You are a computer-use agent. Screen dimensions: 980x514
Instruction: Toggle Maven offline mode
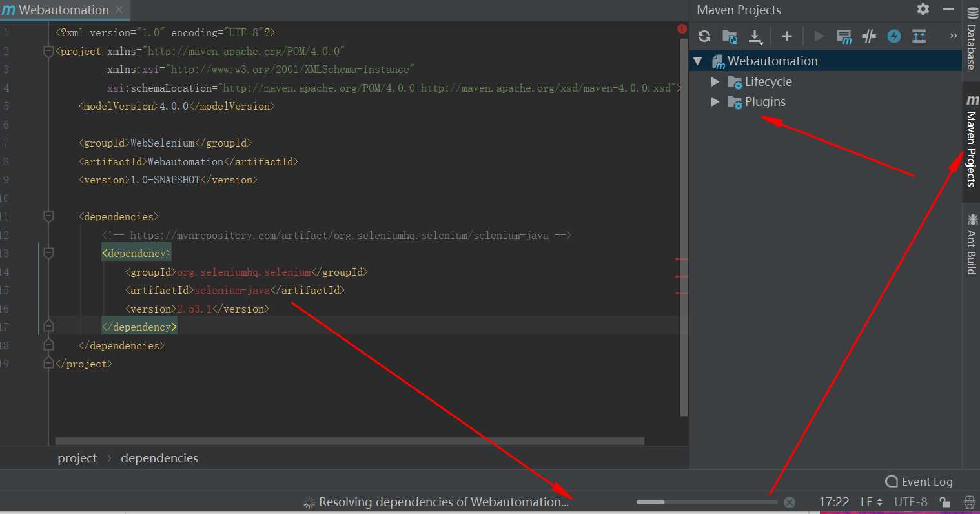pos(869,36)
